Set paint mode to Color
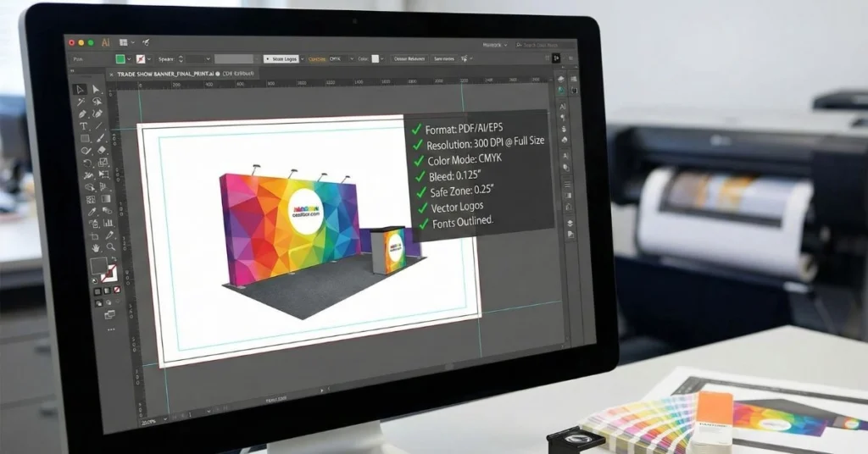 click(x=97, y=292)
